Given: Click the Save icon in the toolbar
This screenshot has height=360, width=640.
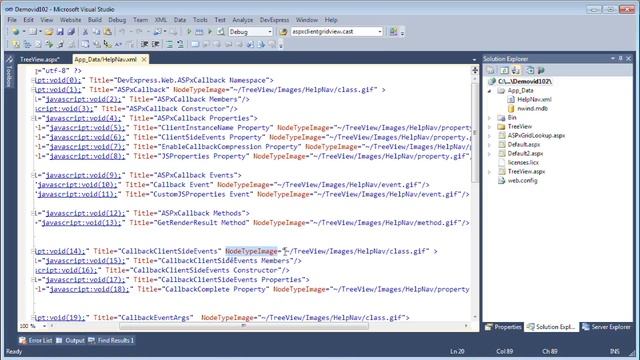Looking at the screenshot, I should click(60, 31).
